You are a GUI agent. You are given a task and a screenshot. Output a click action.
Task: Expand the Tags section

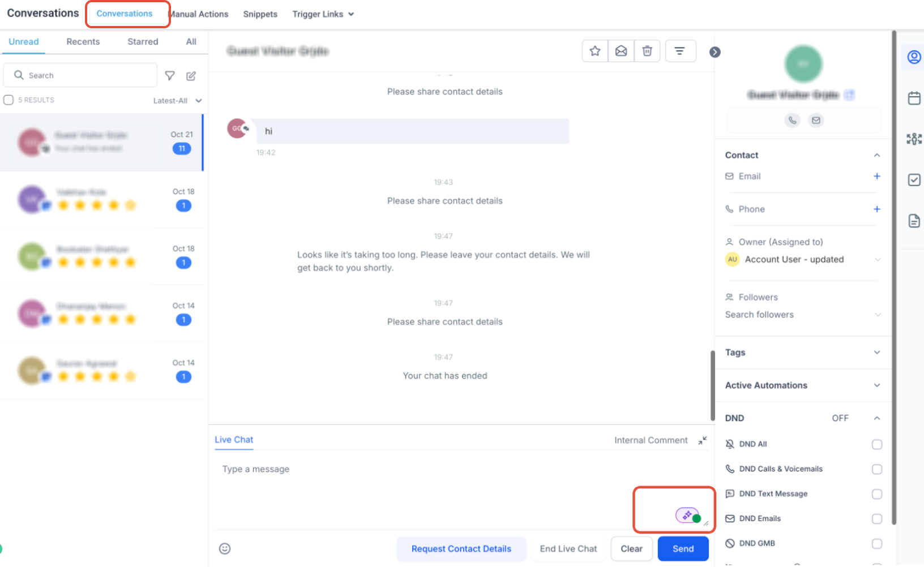tap(803, 353)
